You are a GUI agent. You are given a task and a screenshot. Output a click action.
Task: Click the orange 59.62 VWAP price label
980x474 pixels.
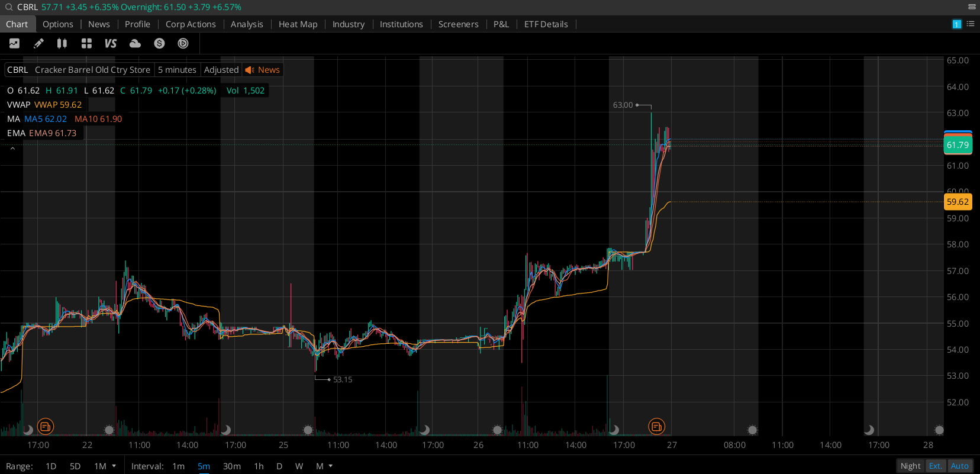tap(957, 202)
